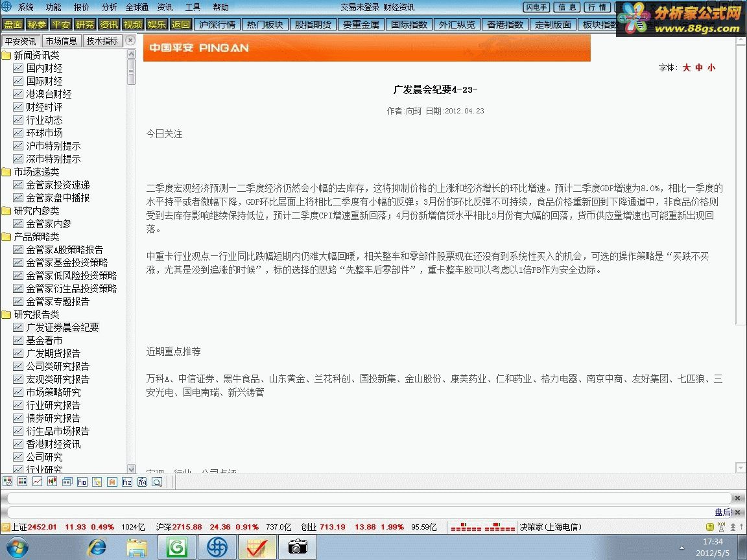
Task: Close the lower 盘后 message bar
Action: 737,513
